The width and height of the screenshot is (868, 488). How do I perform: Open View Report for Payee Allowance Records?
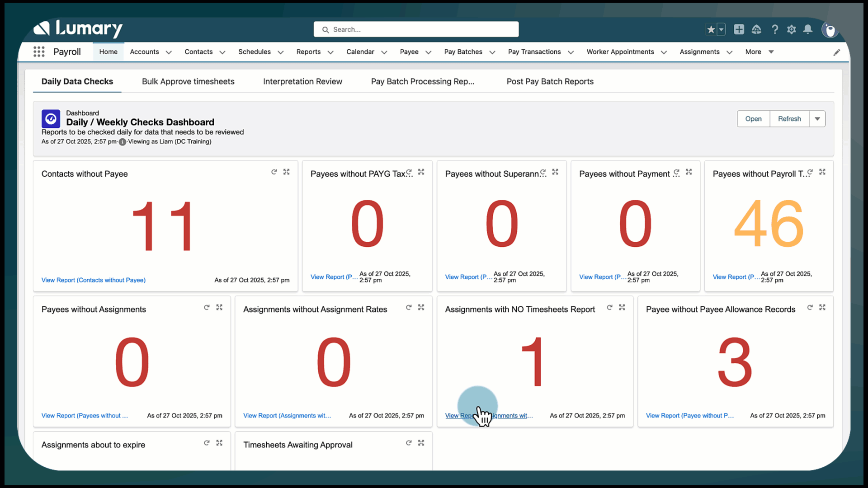pos(689,416)
